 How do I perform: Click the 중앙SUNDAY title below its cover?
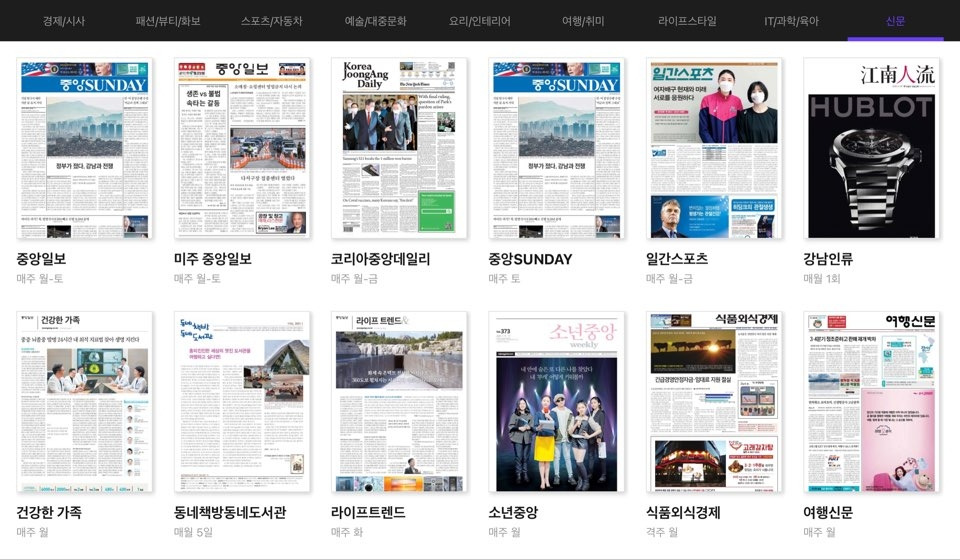tap(530, 259)
